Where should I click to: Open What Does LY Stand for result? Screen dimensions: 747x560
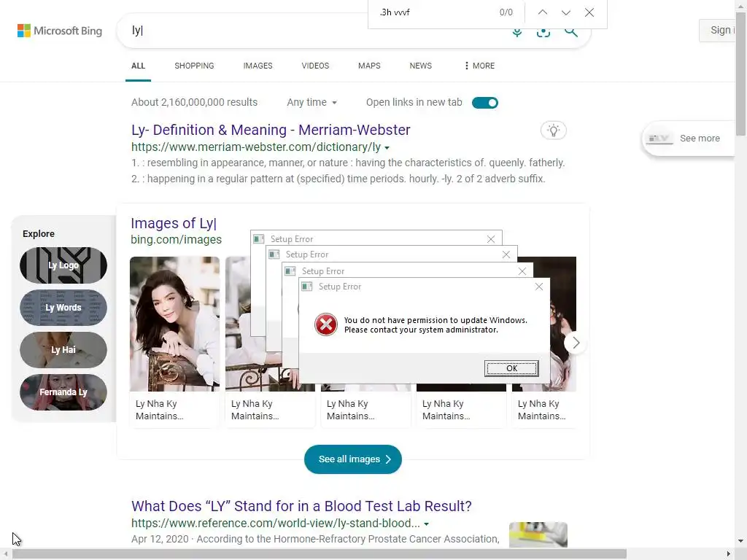coord(301,506)
